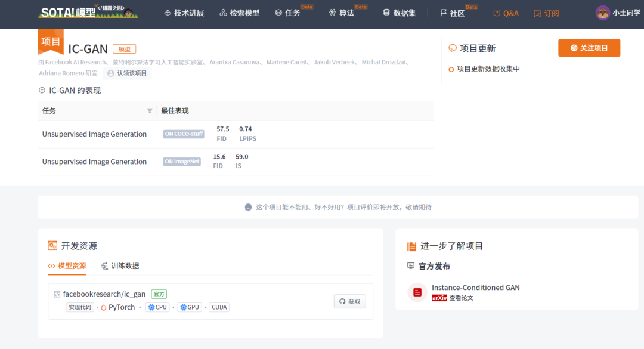Open Unsupervised Image Generation row for ImageNet
The width and height of the screenshot is (644, 349).
pyautogui.click(x=94, y=162)
